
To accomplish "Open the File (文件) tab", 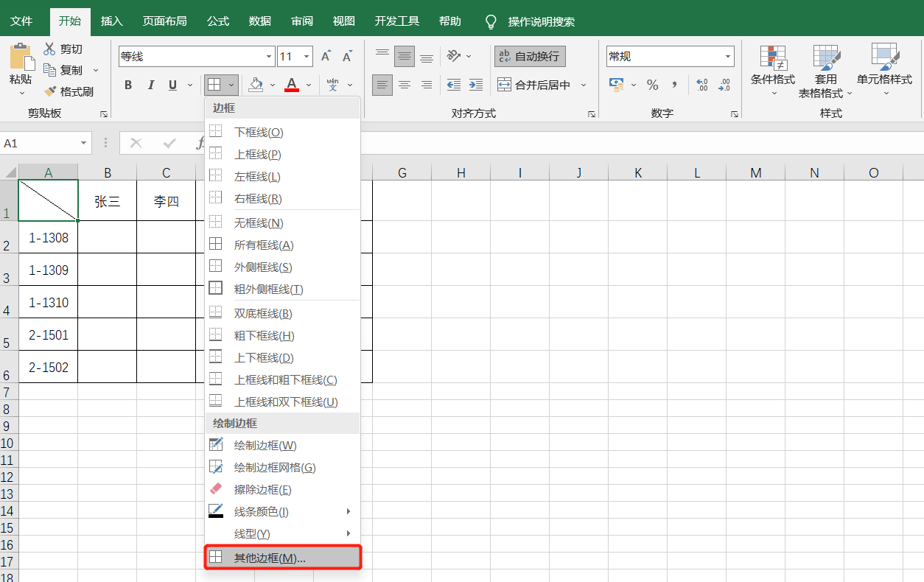I will point(21,21).
